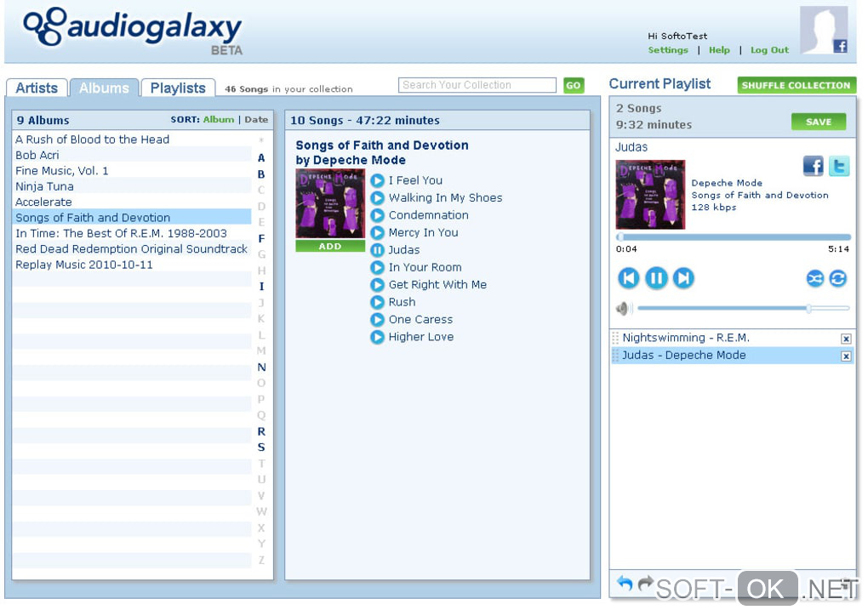Sort albums by Date
This screenshot has width=868, height=610.
[x=256, y=120]
